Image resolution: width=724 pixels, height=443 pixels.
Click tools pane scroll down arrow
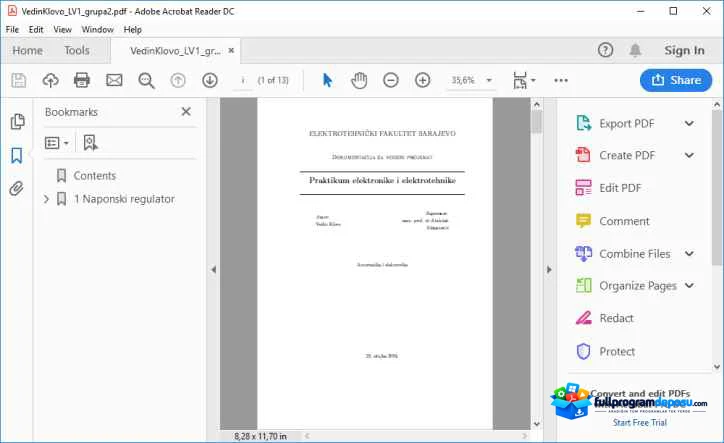(x=717, y=367)
